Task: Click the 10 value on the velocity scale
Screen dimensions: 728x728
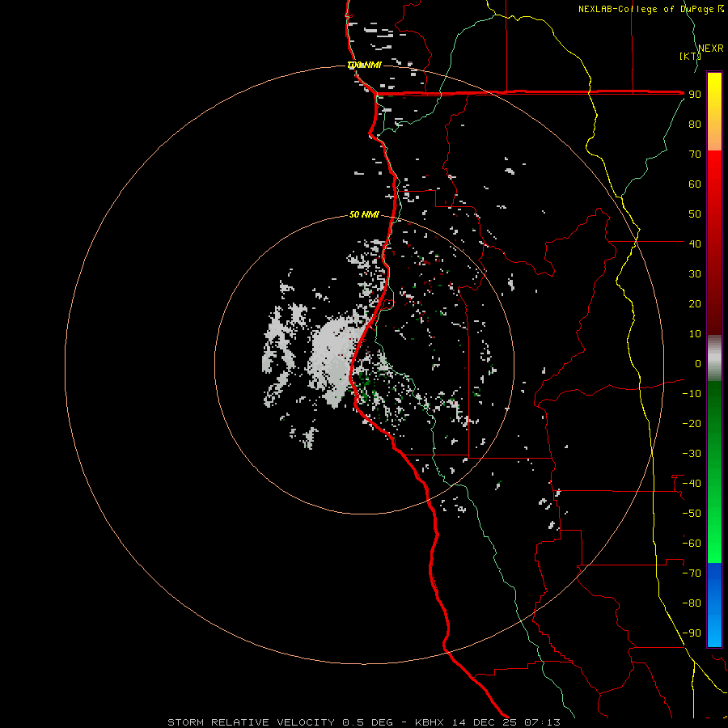Action: click(x=695, y=334)
